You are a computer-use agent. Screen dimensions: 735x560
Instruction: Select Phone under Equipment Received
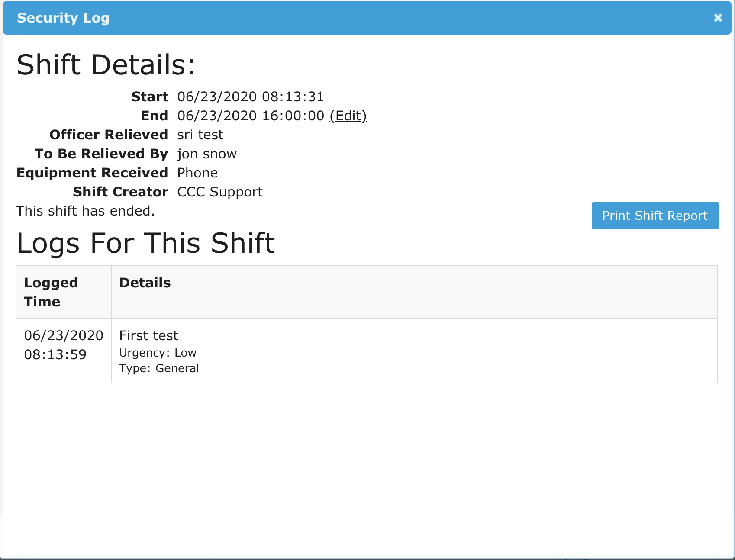(197, 173)
